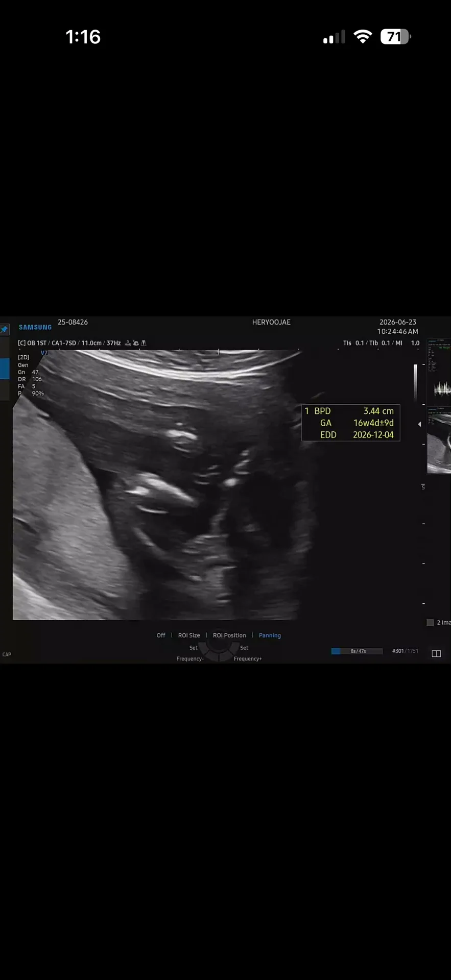Click the dual-view layout icon
The image size is (451, 980).
tap(436, 654)
